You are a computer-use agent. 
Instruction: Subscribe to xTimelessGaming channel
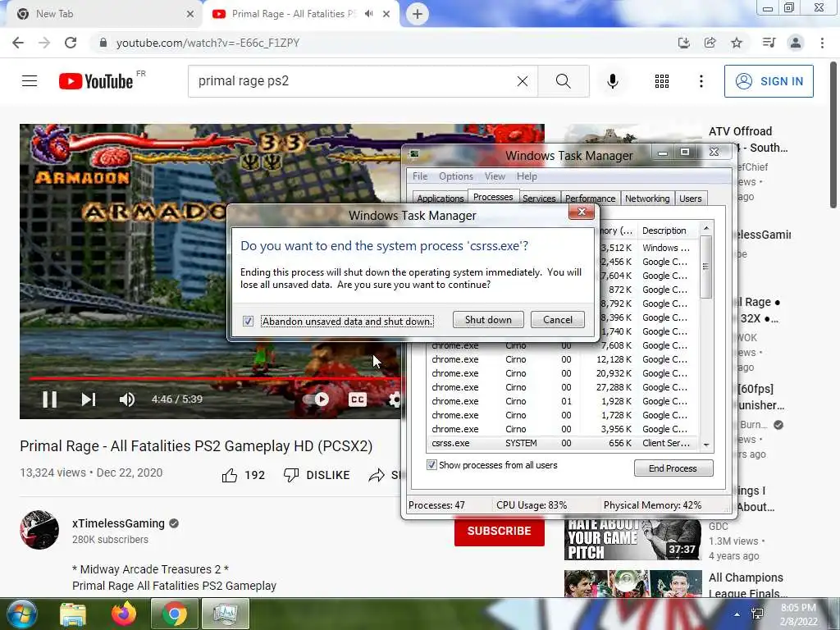[499, 531]
